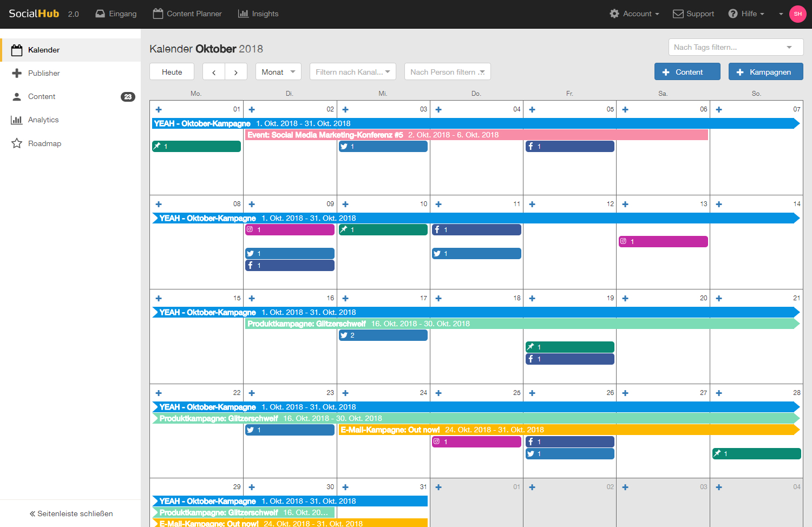Add content on day 07 plus icon
Image resolution: width=812 pixels, height=527 pixels.
click(719, 109)
